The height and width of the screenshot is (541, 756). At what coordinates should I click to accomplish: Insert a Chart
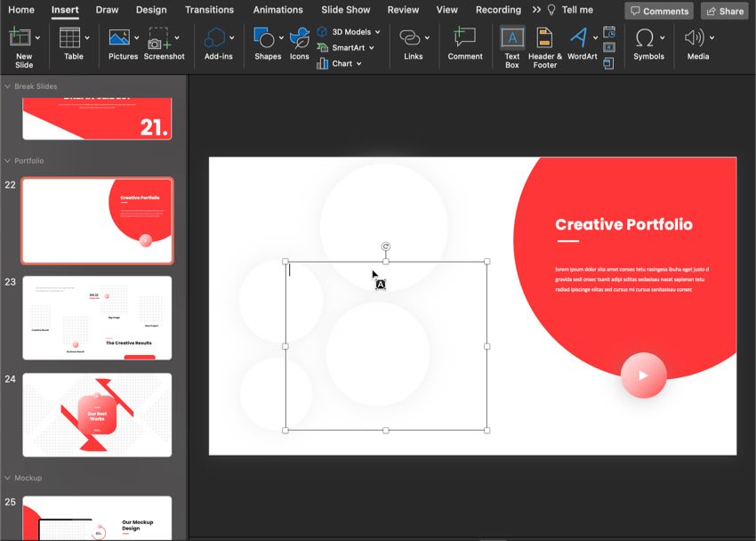[334, 64]
